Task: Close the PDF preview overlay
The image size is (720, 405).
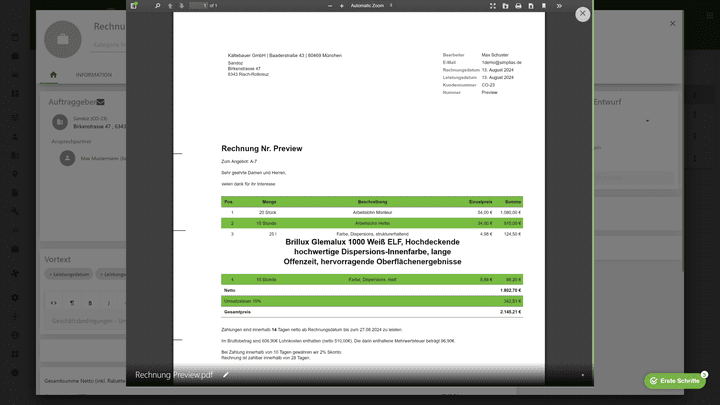Action: 583,14
